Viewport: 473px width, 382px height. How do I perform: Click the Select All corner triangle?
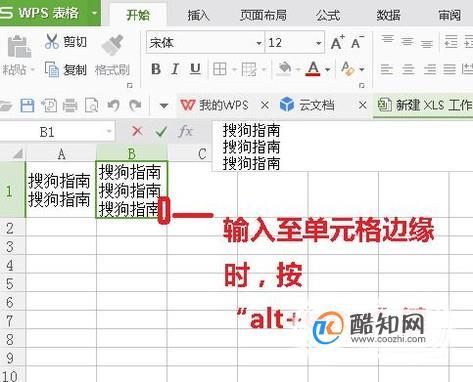[x=17, y=154]
